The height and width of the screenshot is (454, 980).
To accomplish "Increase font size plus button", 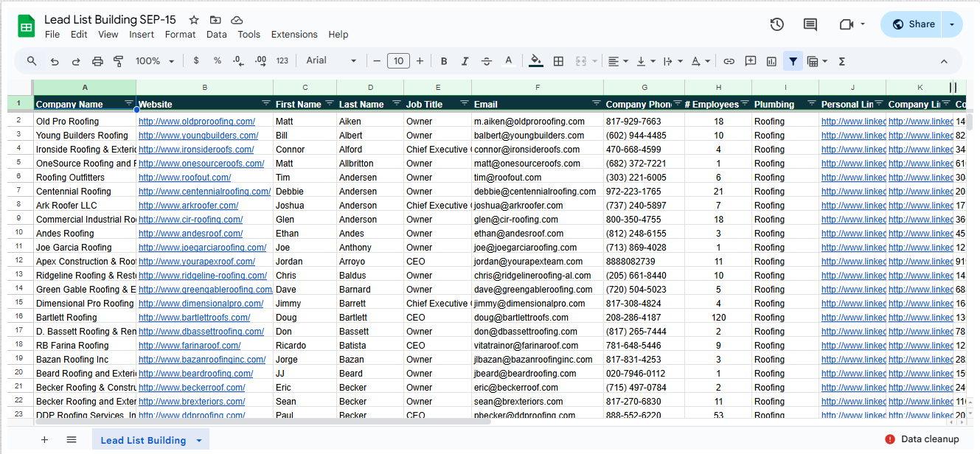I will point(420,61).
